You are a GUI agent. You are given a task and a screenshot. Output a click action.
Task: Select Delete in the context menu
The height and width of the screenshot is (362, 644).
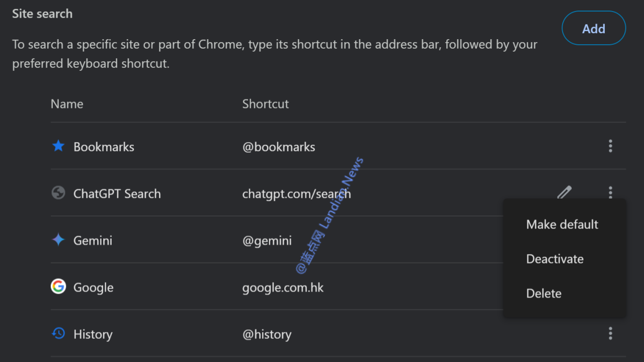(x=543, y=294)
